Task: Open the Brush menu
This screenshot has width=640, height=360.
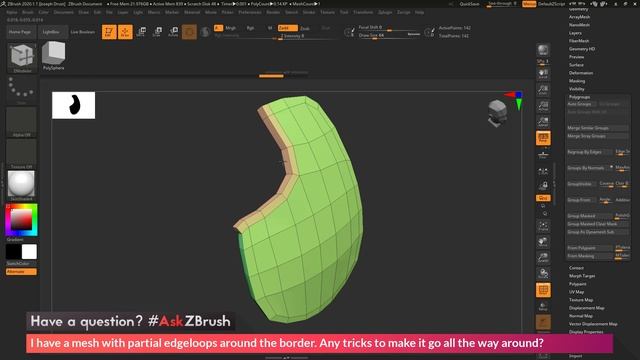Action: (28, 12)
